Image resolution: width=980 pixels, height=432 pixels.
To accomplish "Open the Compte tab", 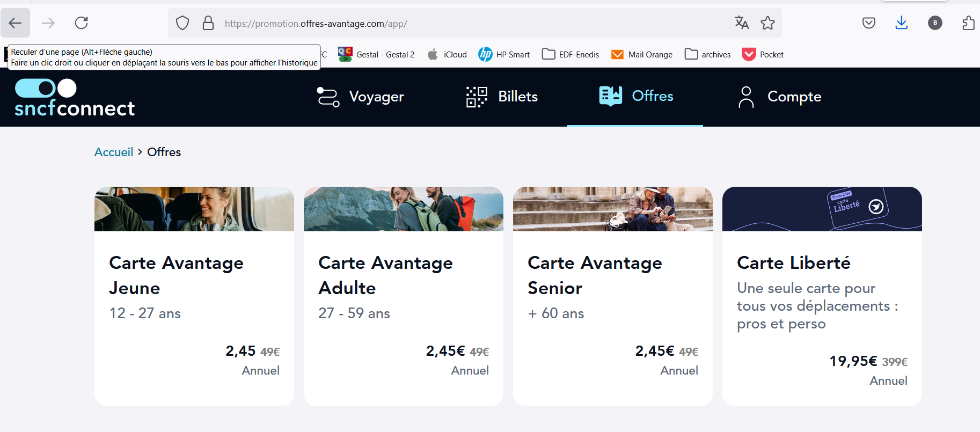I will [779, 97].
